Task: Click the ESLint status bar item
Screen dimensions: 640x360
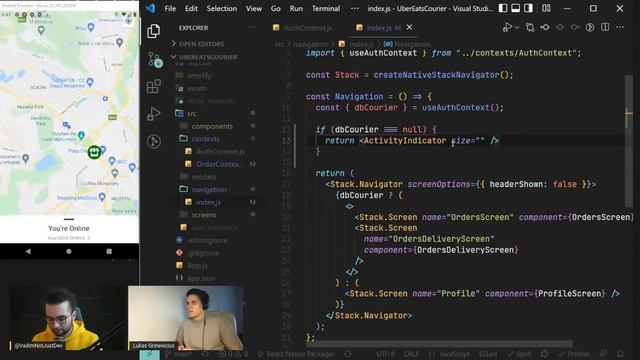Action: [x=487, y=354]
